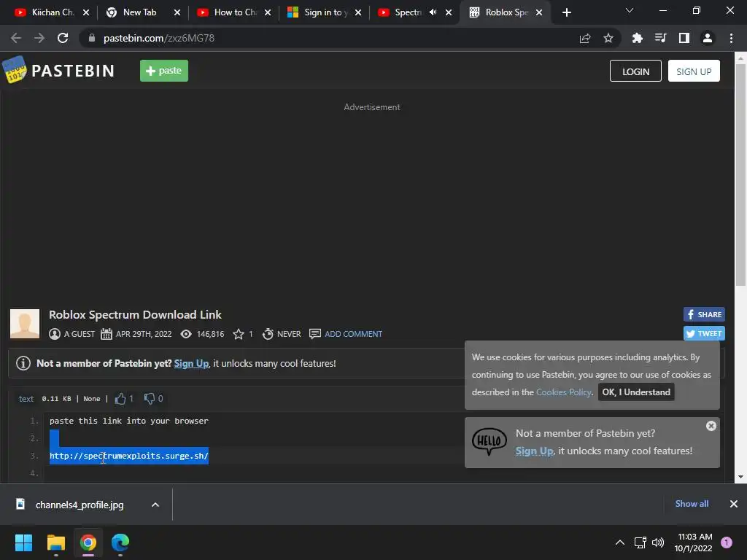Tweet this paste via Twitter button
This screenshot has width=747, height=560.
704,333
